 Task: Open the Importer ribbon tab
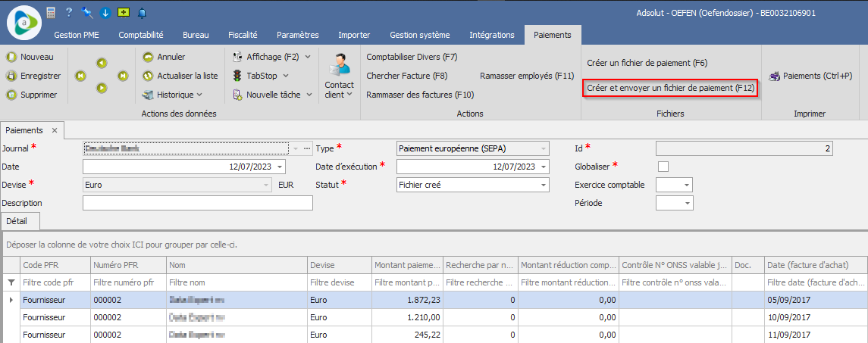354,35
